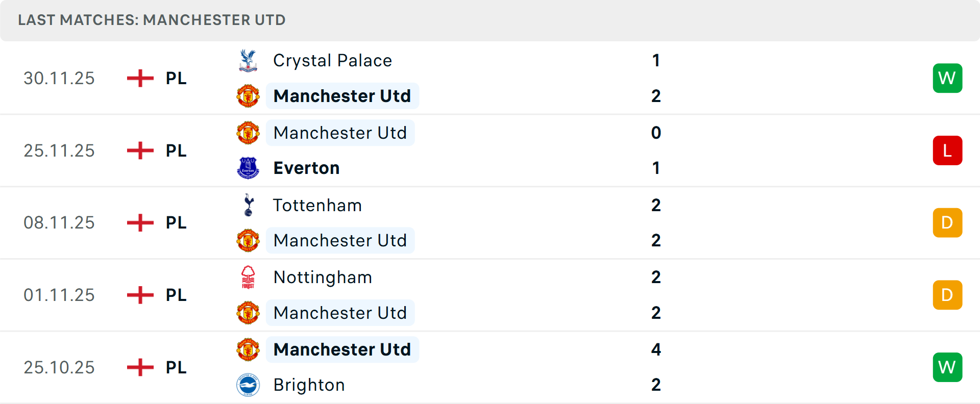
Task: Click the Last Matches: Manchester Utd header
Action: [x=152, y=20]
